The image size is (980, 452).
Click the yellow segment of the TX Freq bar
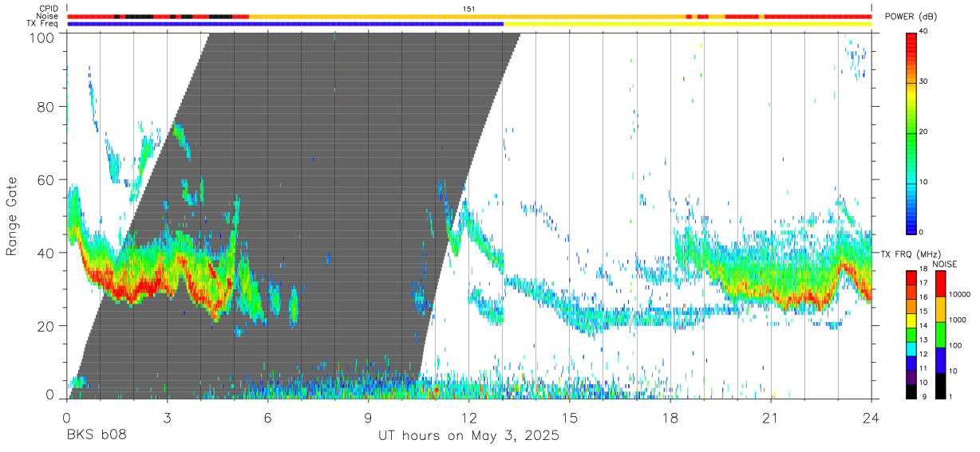click(x=687, y=24)
